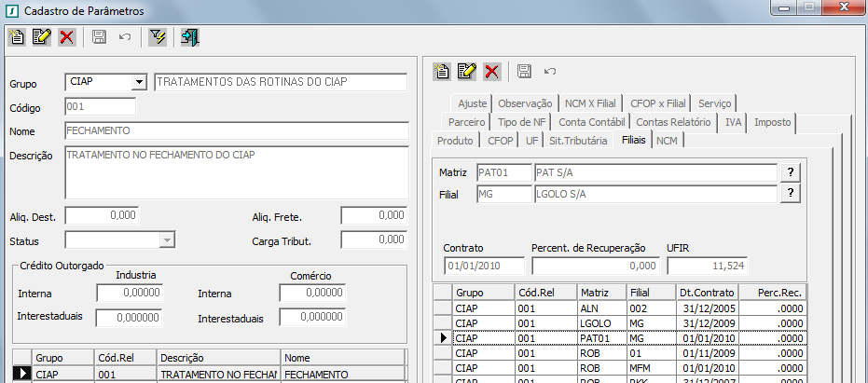Click the edit icon in right panel toolbar
The height and width of the screenshot is (383, 868).
coord(467,71)
